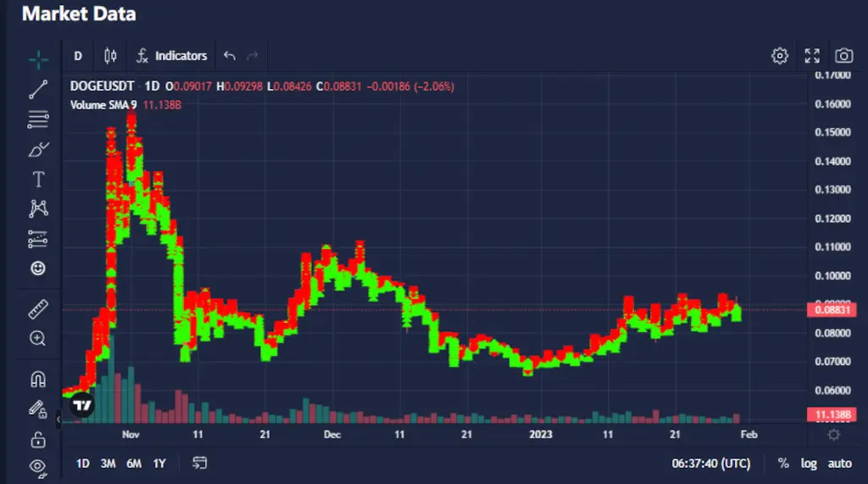Toggle auto scale at bottom right

point(839,464)
